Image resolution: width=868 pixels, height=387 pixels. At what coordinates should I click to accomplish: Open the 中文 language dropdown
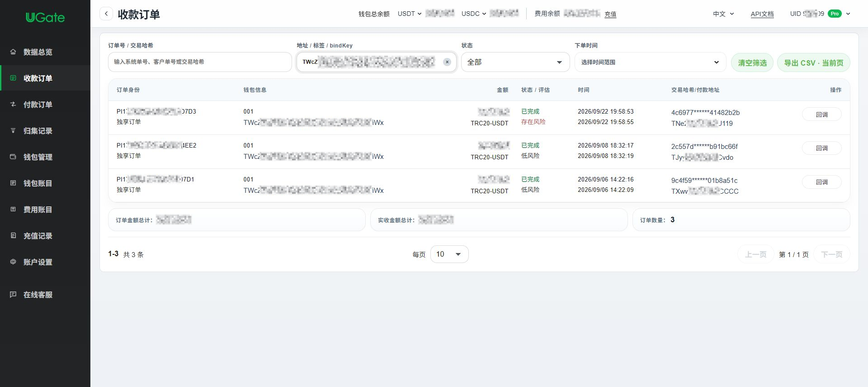(723, 14)
